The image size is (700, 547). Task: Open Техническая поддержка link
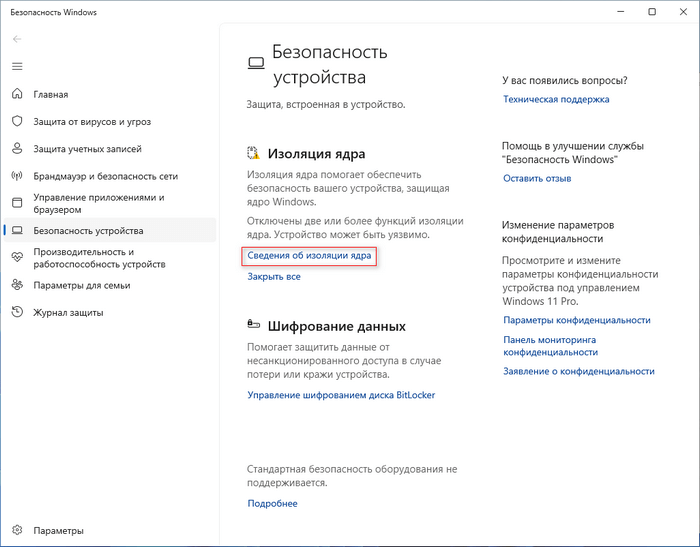(x=556, y=99)
